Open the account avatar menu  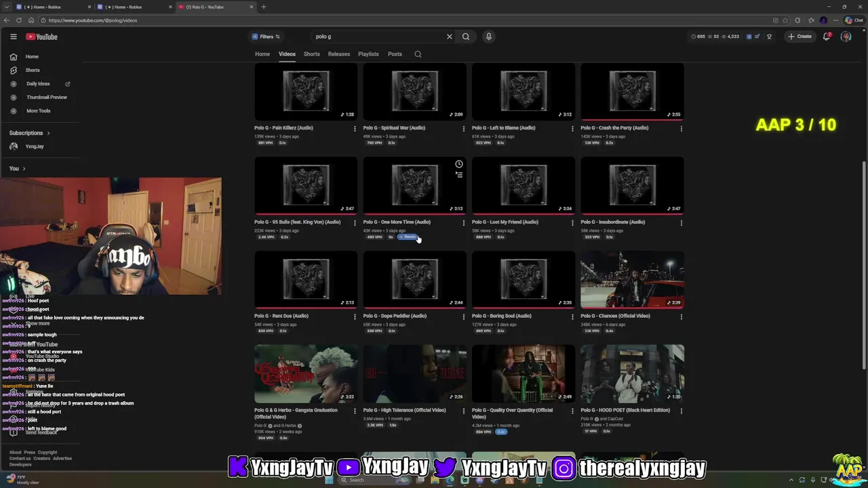(846, 37)
